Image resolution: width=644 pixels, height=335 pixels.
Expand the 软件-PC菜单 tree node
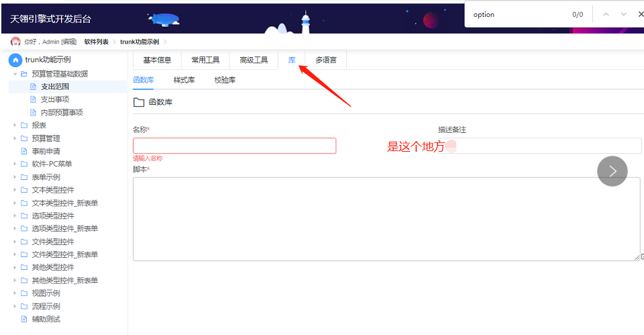(15, 164)
